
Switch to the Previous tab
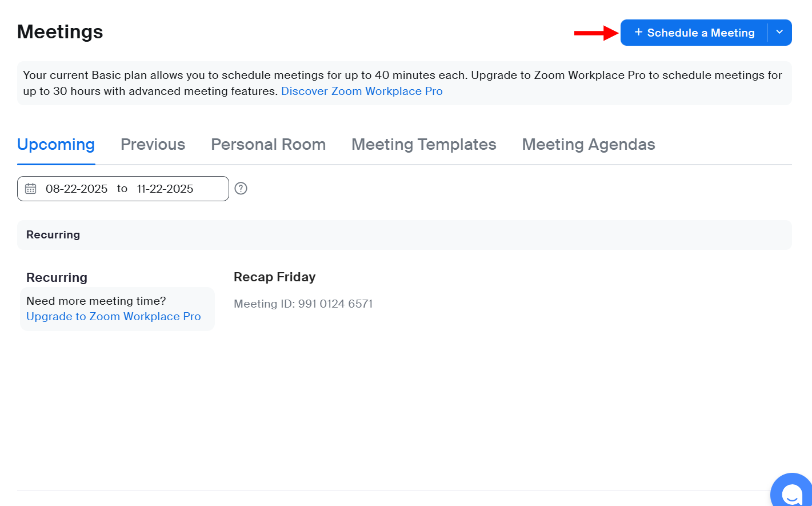[x=153, y=144]
